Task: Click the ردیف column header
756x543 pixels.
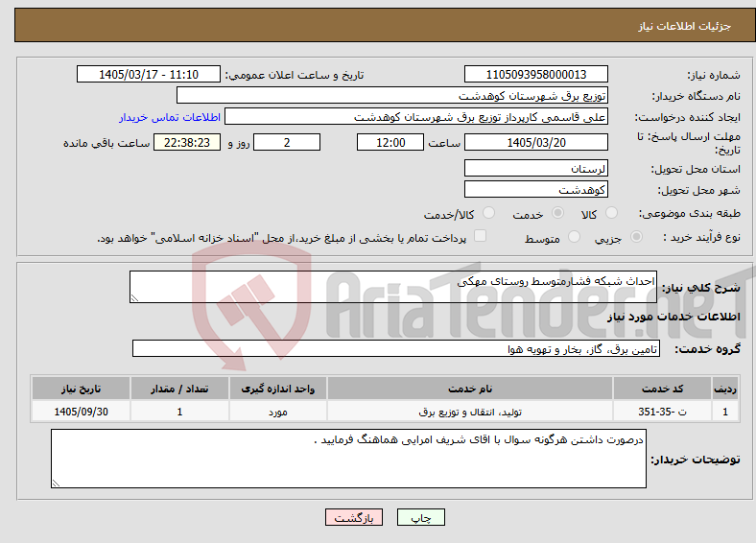Action: pos(725,389)
